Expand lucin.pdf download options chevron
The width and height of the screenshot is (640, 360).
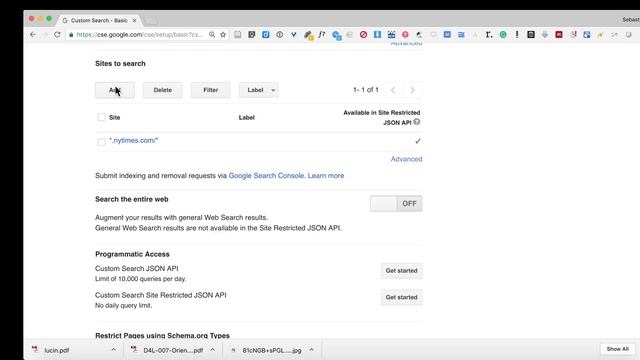113,350
